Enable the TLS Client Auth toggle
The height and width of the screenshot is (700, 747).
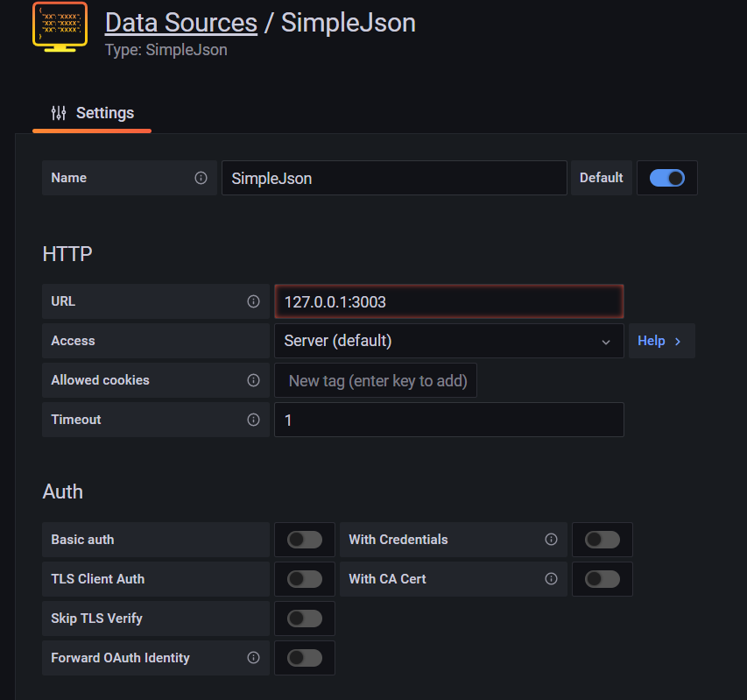click(305, 579)
